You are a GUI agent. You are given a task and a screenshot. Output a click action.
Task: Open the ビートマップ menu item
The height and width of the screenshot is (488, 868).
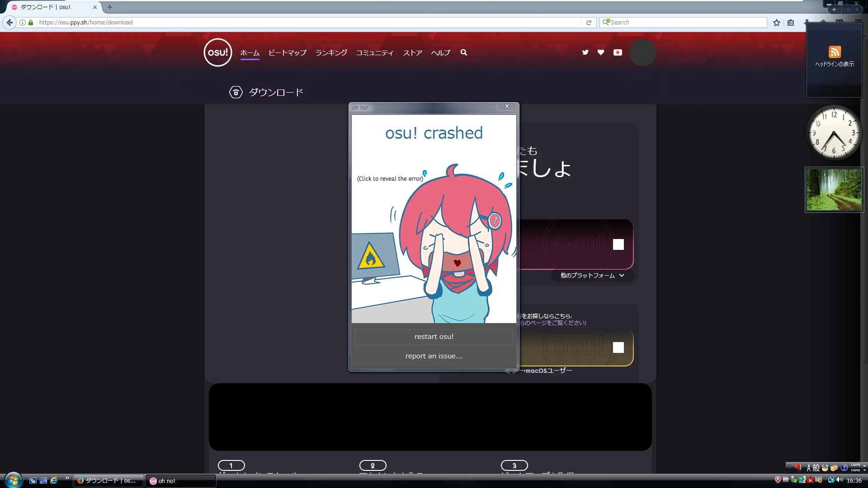(288, 53)
